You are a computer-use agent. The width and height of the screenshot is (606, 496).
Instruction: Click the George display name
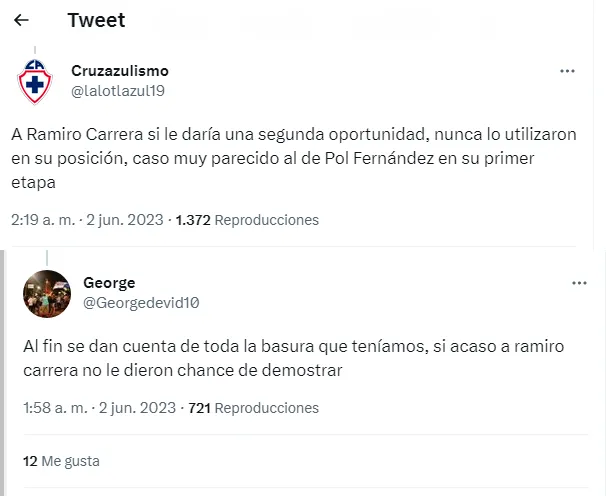tap(109, 283)
